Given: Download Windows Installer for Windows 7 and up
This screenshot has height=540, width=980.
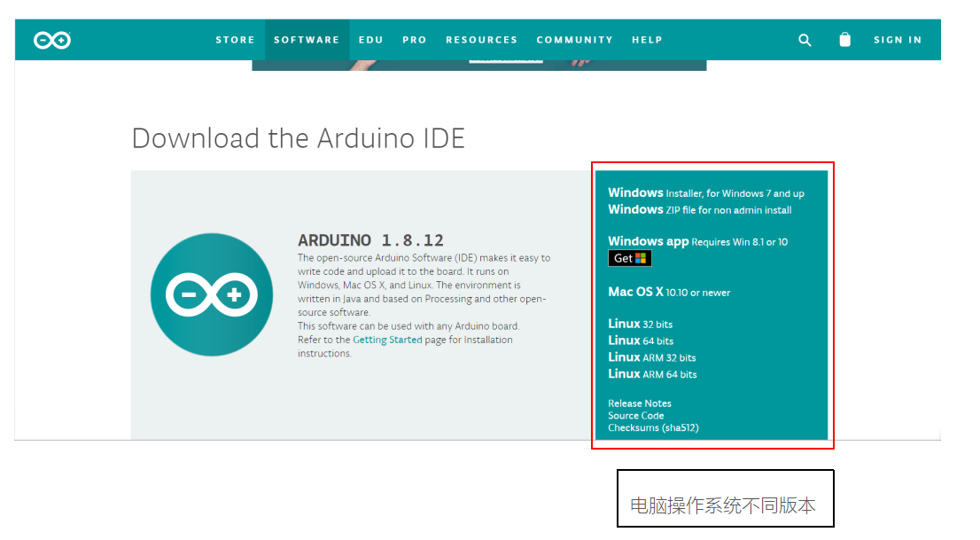Looking at the screenshot, I should [x=706, y=192].
